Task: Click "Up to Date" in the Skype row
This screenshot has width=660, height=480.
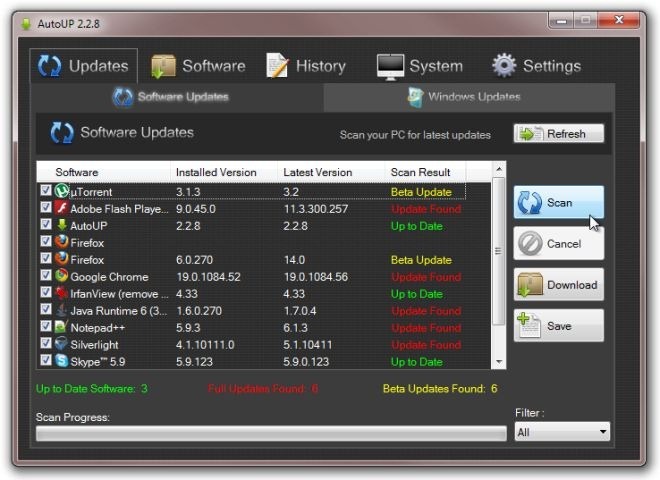Action: (x=416, y=362)
